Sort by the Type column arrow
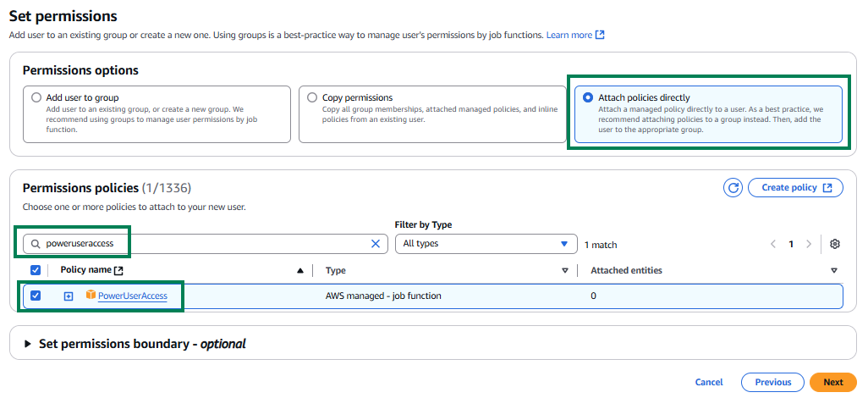This screenshot has height=398, width=868. (565, 270)
